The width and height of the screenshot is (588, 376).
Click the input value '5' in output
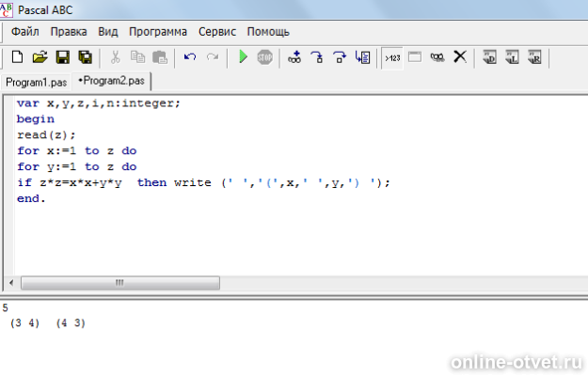(6, 307)
